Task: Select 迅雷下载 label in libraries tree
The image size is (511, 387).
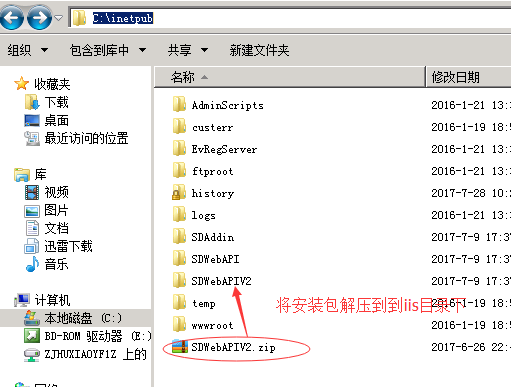Action: click(x=68, y=246)
